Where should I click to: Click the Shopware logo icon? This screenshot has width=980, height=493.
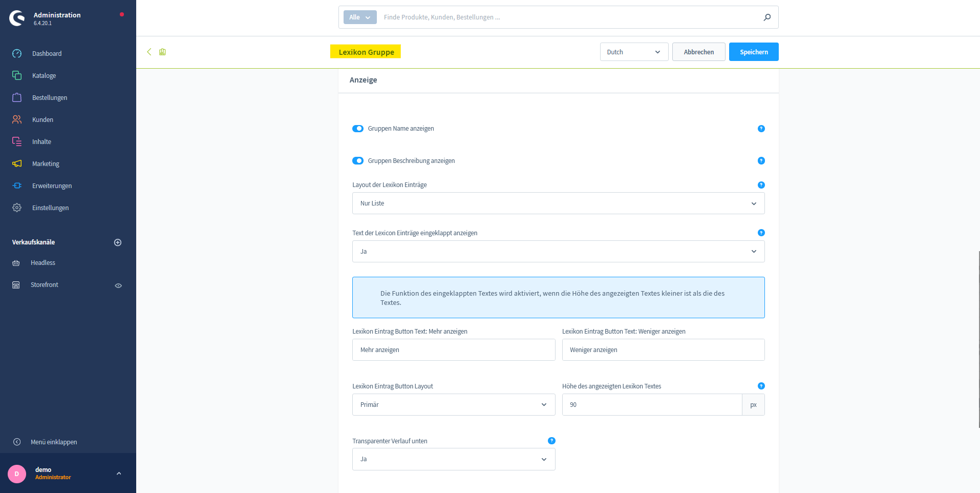(17, 18)
